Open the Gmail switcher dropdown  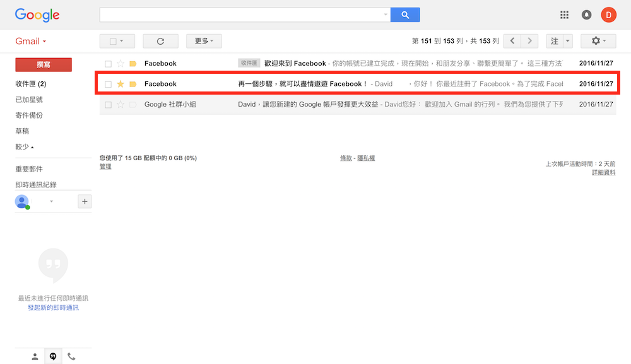tap(31, 42)
